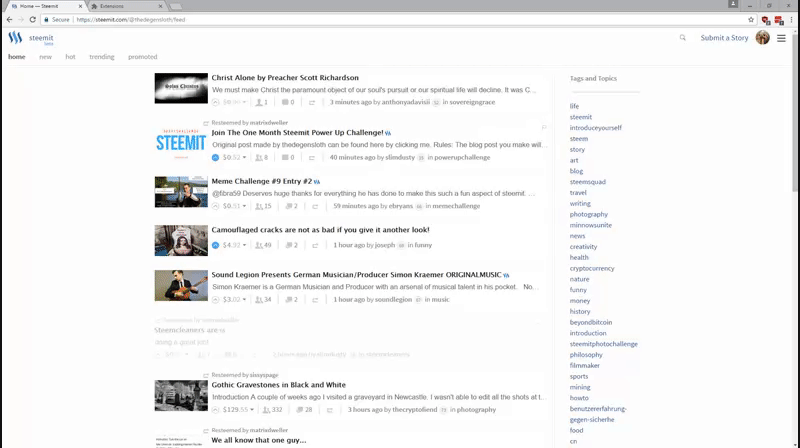The image size is (800, 448).
Task: Open the user avatar menu
Action: 763,38
